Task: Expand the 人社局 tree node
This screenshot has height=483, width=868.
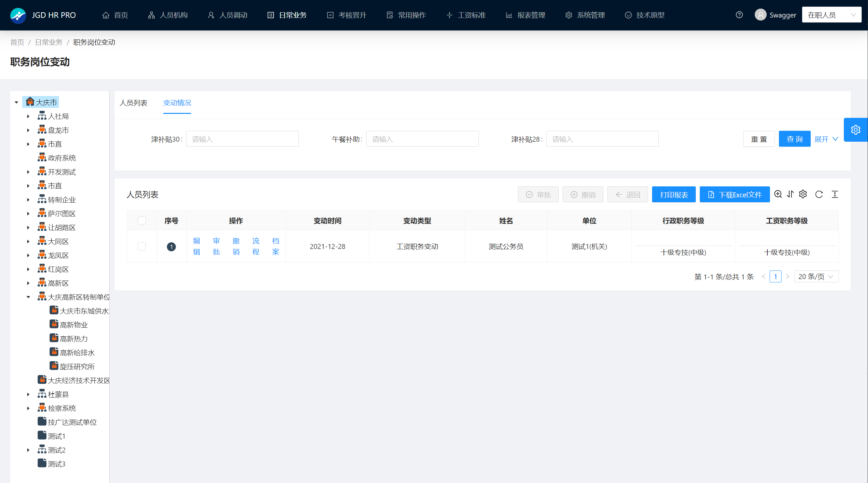Action: [28, 116]
